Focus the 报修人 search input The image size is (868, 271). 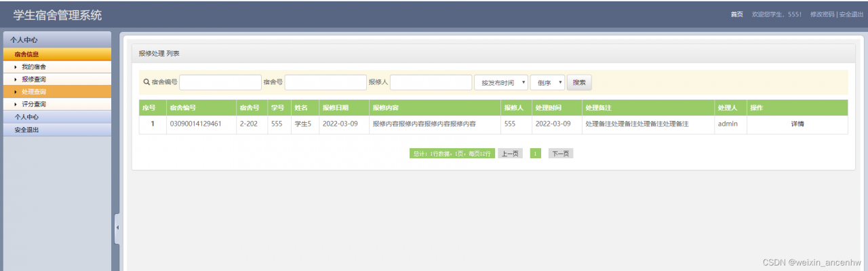tap(431, 82)
